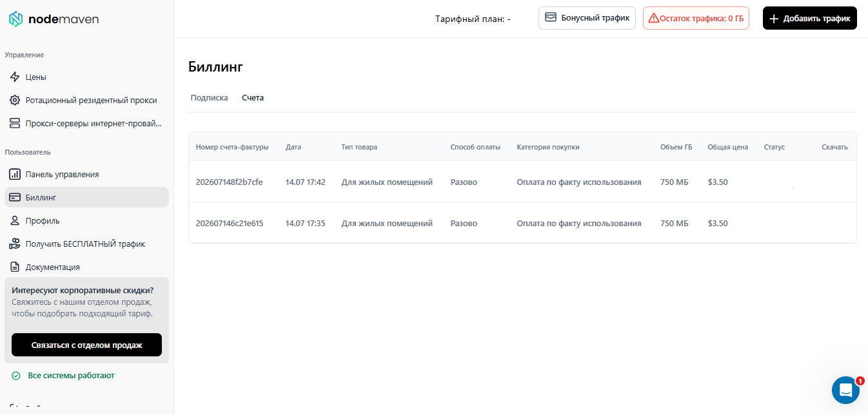This screenshot has width=868, height=415.
Task: Click the Дата column header
Action: [x=293, y=147]
